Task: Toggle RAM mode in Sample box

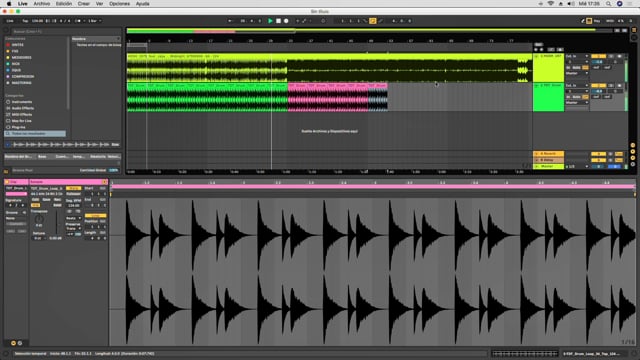Action: coord(57,205)
